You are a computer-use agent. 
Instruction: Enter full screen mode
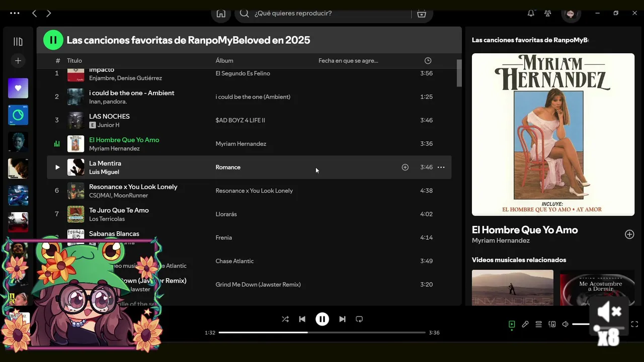coord(634,324)
